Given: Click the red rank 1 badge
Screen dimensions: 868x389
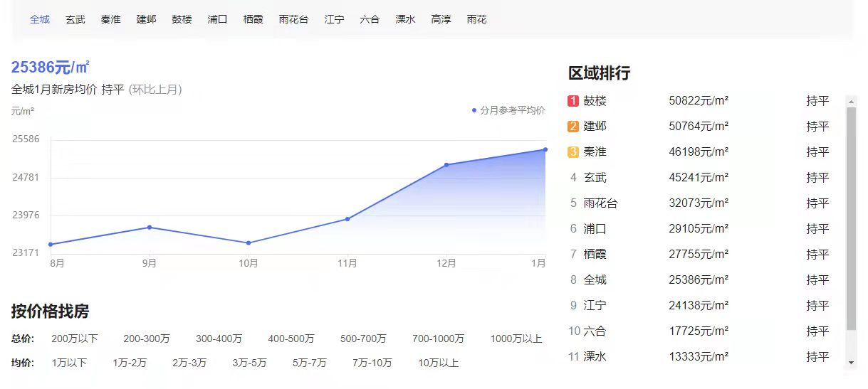Looking at the screenshot, I should point(573,101).
